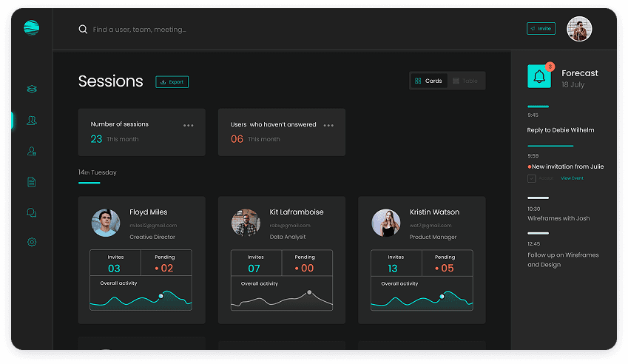
Task: Open the View Event link
Action: coord(572,178)
